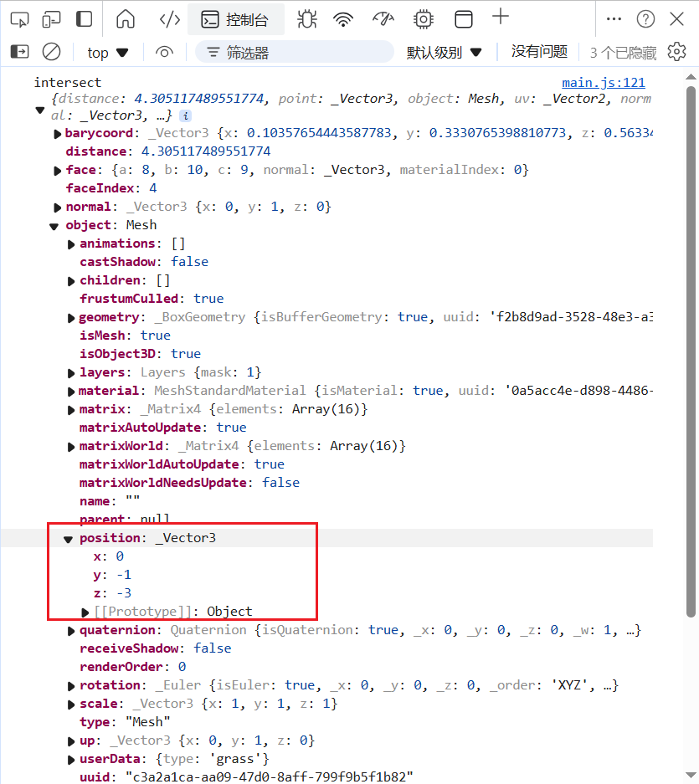Select the receiveShadow: false row
699x784 pixels.
pos(156,648)
